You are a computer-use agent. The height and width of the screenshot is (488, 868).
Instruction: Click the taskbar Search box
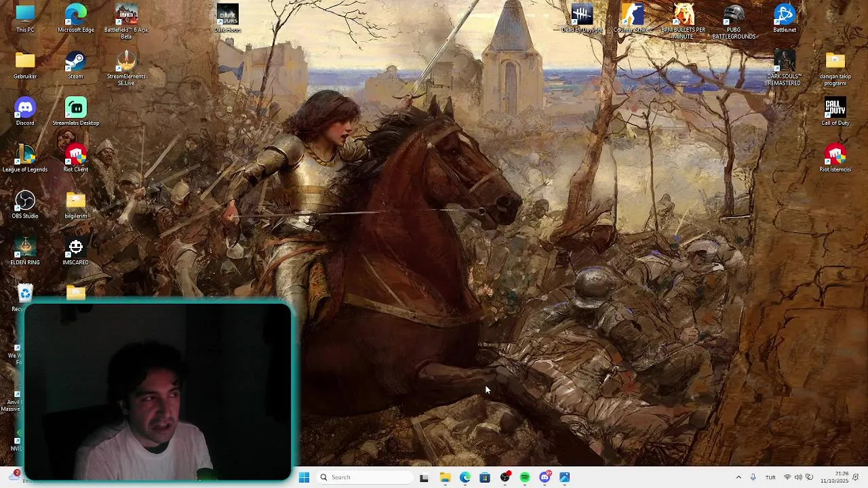click(x=365, y=477)
